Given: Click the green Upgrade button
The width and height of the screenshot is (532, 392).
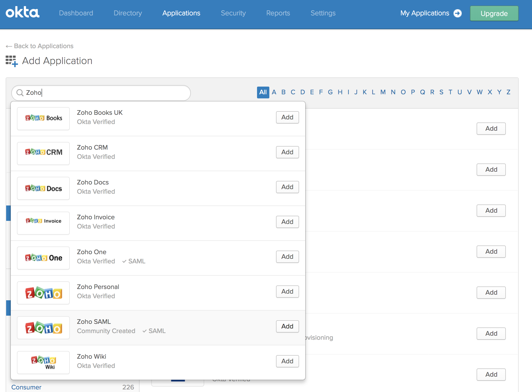Looking at the screenshot, I should pos(494,13).
